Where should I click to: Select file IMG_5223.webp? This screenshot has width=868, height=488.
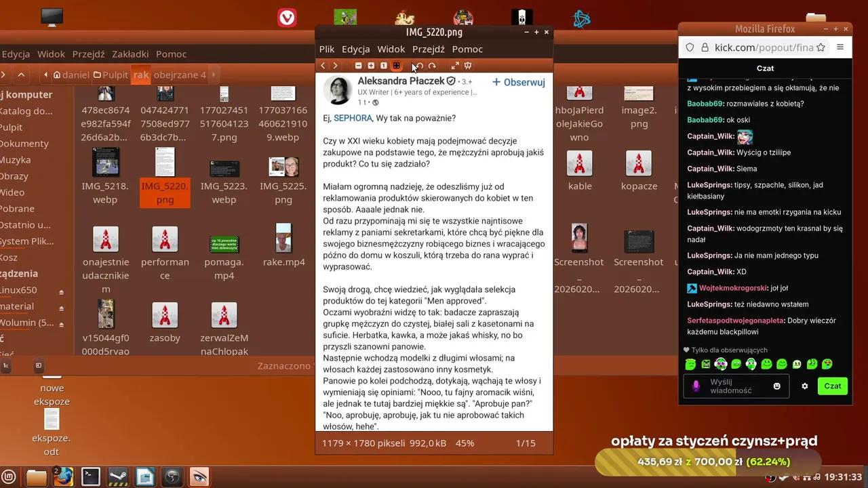(x=224, y=179)
